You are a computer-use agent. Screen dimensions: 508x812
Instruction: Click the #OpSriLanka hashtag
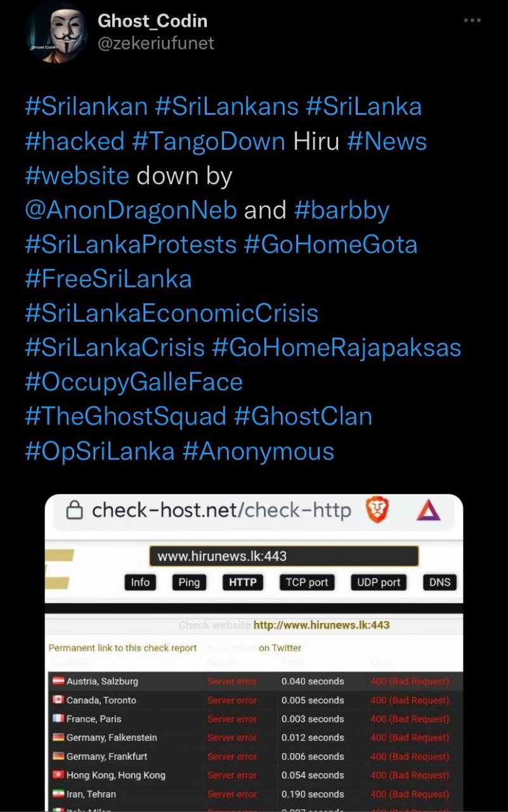coord(100,452)
